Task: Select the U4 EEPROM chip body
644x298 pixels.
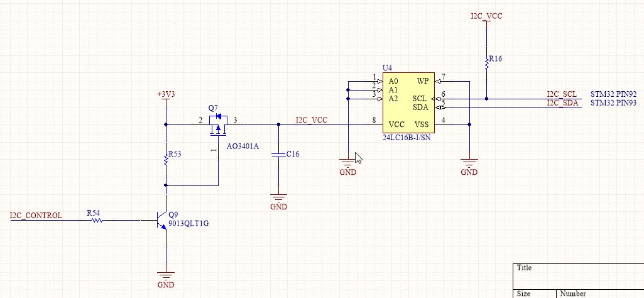Action: [408, 102]
